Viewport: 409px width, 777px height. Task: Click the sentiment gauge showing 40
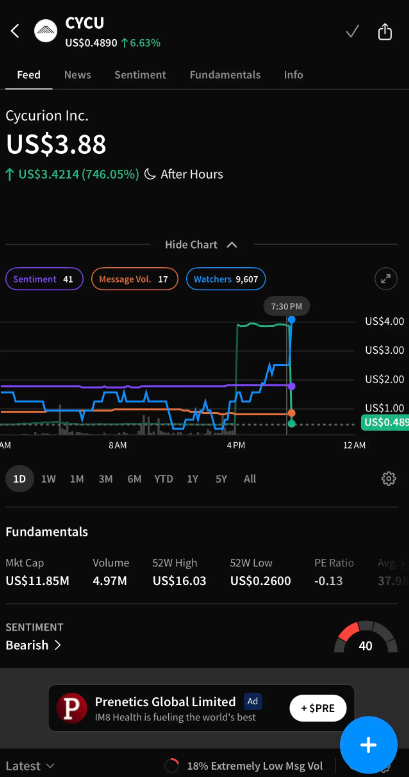[366, 637]
